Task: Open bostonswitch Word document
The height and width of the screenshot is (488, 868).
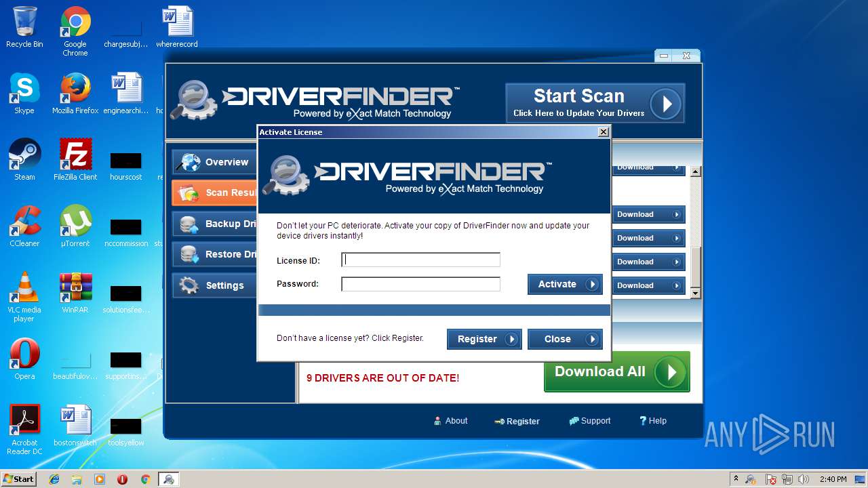Action: [x=75, y=426]
